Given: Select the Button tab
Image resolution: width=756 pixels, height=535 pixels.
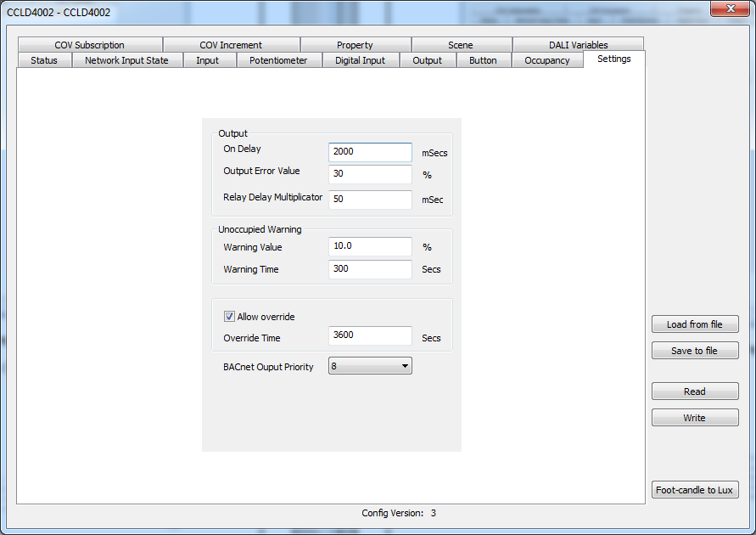Looking at the screenshot, I should coord(483,60).
